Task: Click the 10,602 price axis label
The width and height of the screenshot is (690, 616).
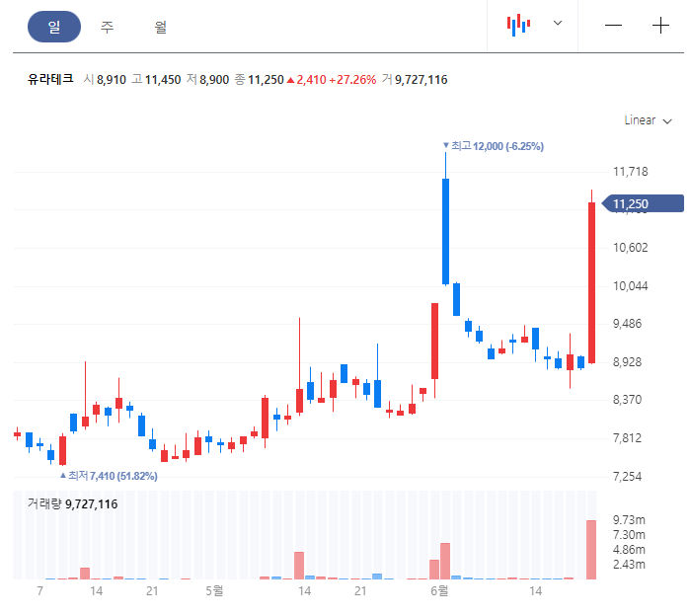Action: coord(631,248)
